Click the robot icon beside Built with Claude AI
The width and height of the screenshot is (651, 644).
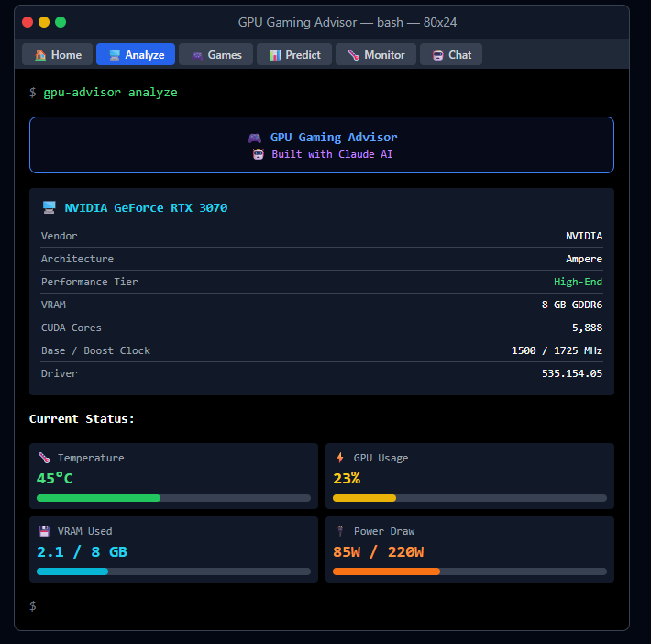pos(259,154)
